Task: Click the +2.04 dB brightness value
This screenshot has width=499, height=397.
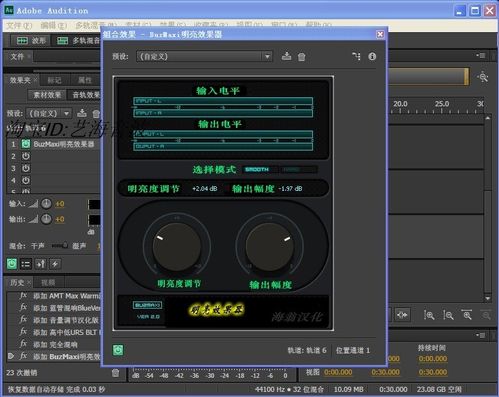Action: (205, 189)
